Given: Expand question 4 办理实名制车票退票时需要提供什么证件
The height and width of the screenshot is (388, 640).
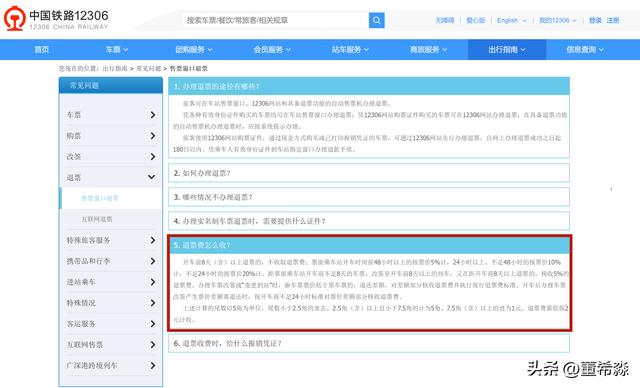Looking at the screenshot, I should pos(369,221).
